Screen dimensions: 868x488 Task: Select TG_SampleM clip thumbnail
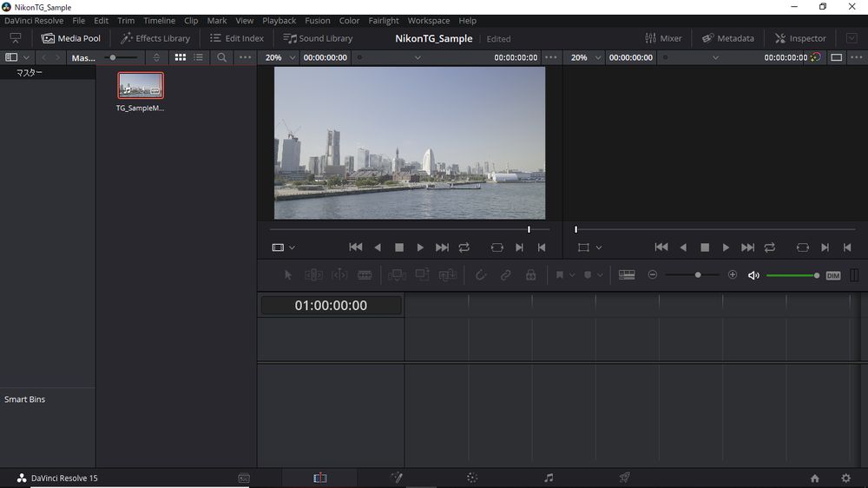click(141, 85)
